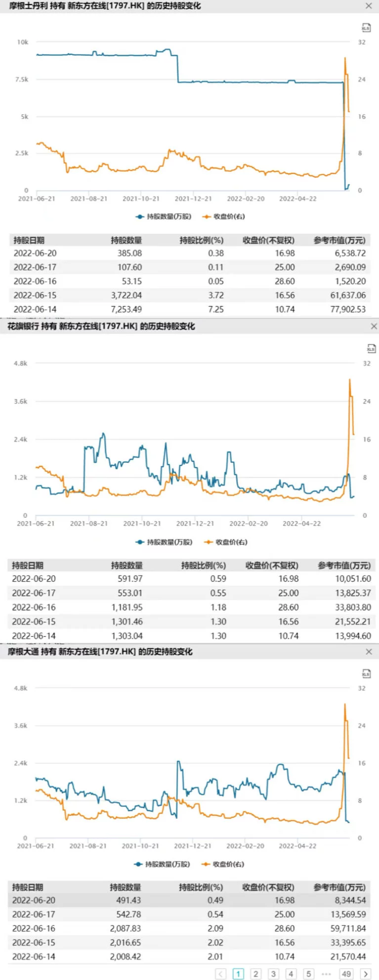Toggle 持股数量(万股) legend in 摩根大通 chart
The width and height of the screenshot is (379, 980).
(162, 864)
